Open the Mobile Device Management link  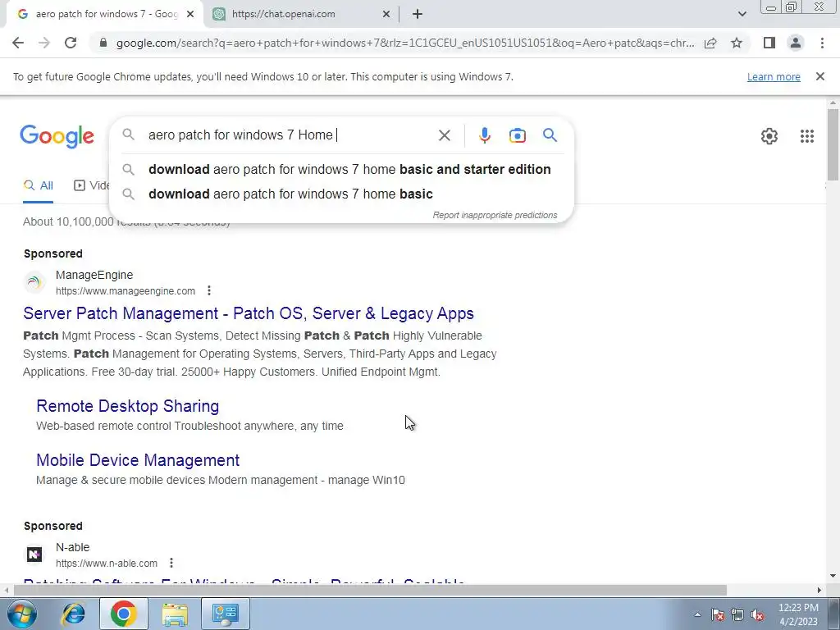coord(138,460)
